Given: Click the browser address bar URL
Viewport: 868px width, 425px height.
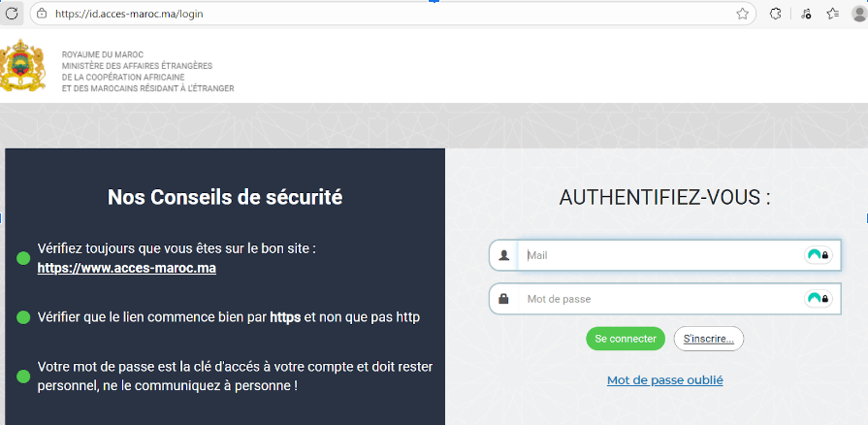Looking at the screenshot, I should [136, 14].
